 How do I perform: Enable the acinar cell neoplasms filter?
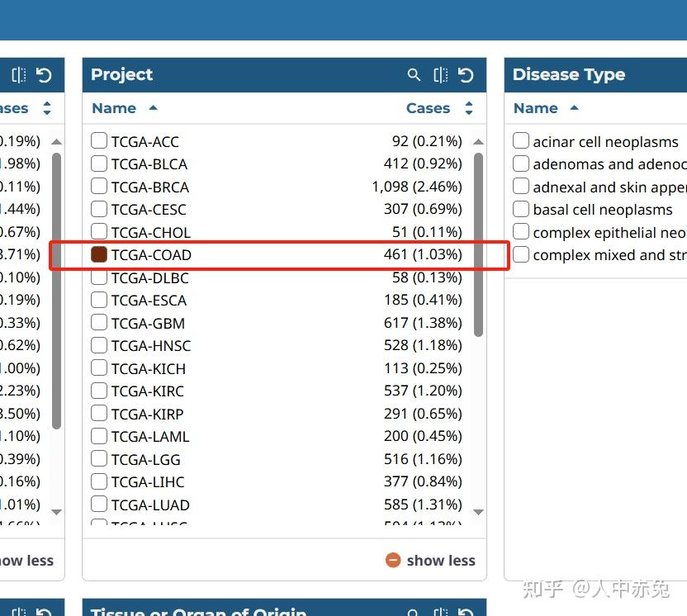coord(521,140)
